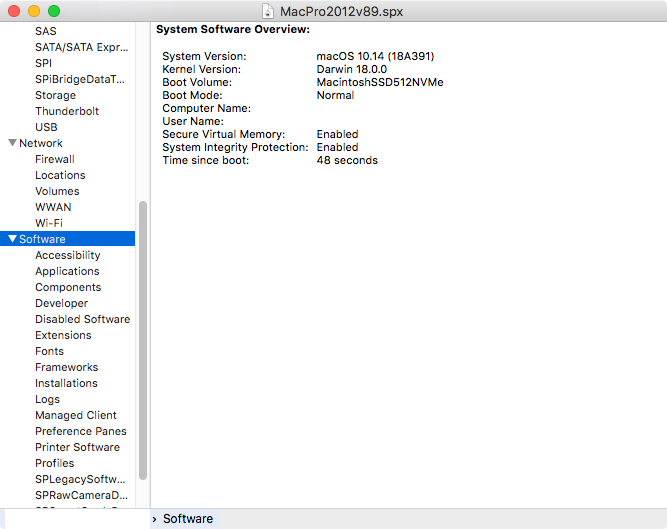This screenshot has height=529, width=667.
Task: Minimize the window with yellow button
Action: pos(34,11)
